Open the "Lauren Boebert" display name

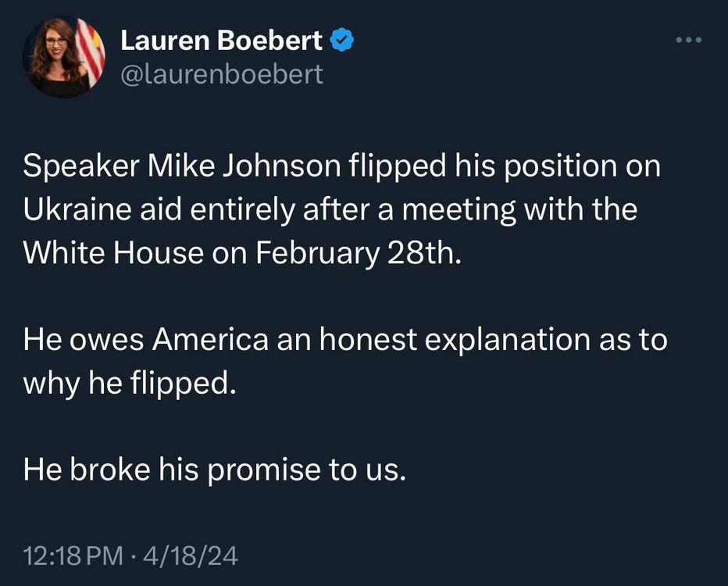coord(221,41)
